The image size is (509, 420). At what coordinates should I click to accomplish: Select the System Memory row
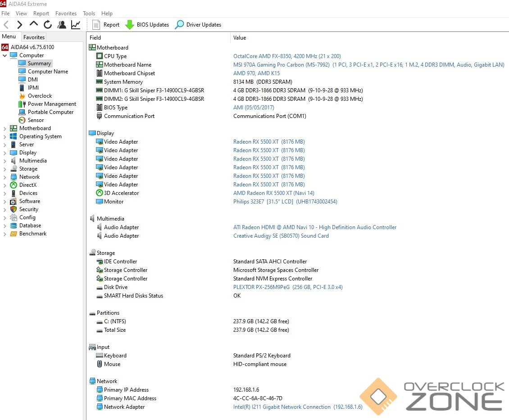pos(297,82)
